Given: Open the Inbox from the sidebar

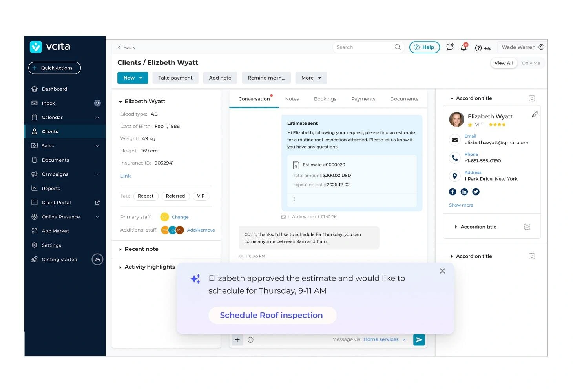Looking at the screenshot, I should coord(48,103).
